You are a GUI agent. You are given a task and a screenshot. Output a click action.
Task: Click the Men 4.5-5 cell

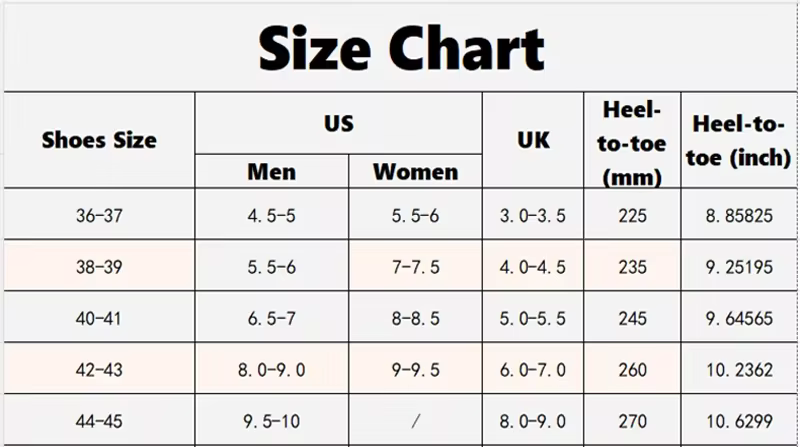click(272, 215)
